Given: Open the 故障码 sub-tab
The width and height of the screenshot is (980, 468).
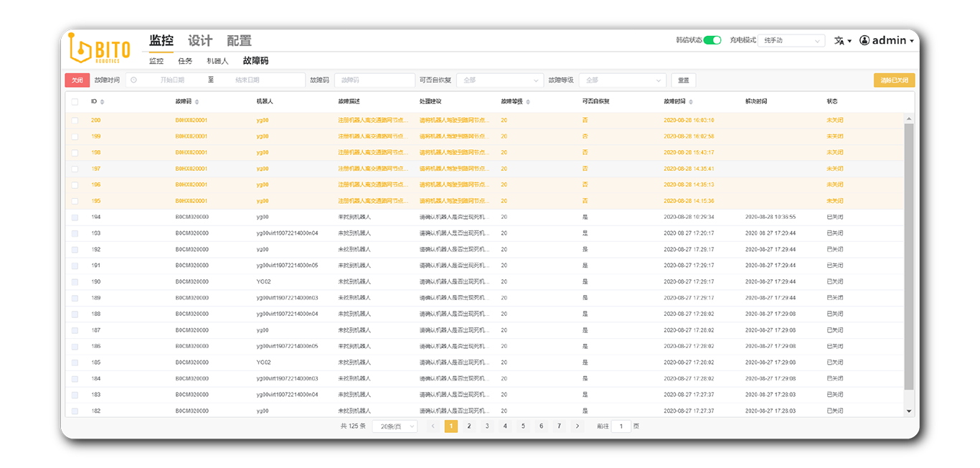Looking at the screenshot, I should coord(255,61).
